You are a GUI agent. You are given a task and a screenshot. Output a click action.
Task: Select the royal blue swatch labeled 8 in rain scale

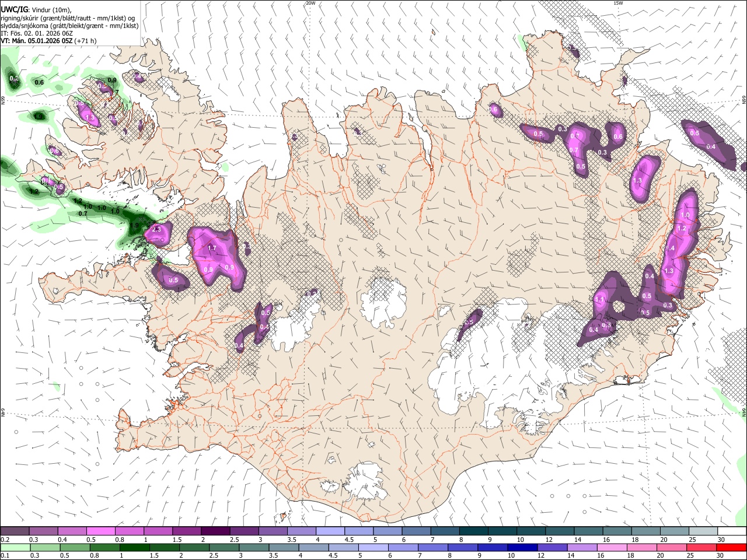[462, 547]
